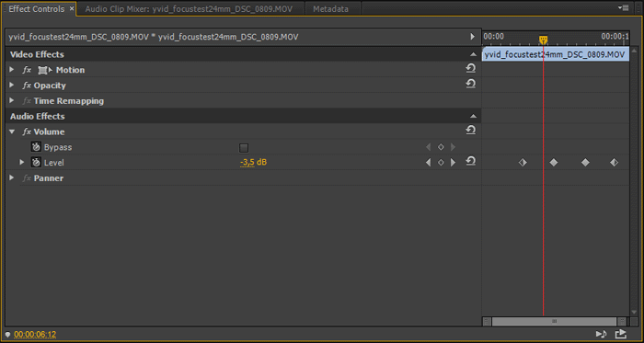This screenshot has width=644, height=343.
Task: Expand the Motion effect properties
Action: (12, 70)
